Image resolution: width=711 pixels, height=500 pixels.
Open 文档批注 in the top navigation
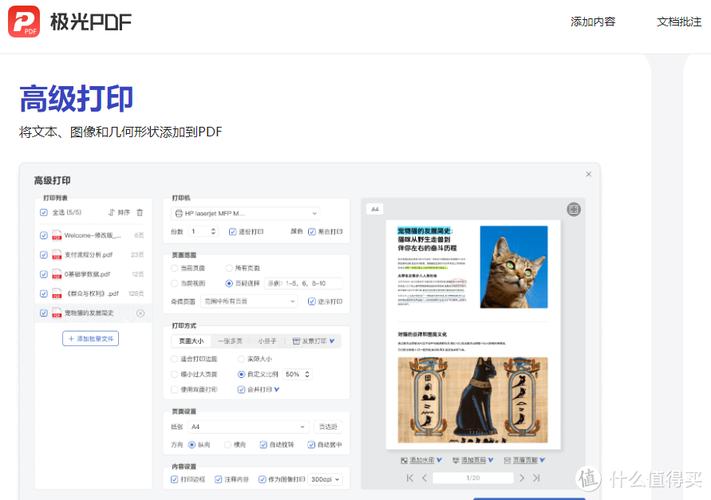pos(679,21)
